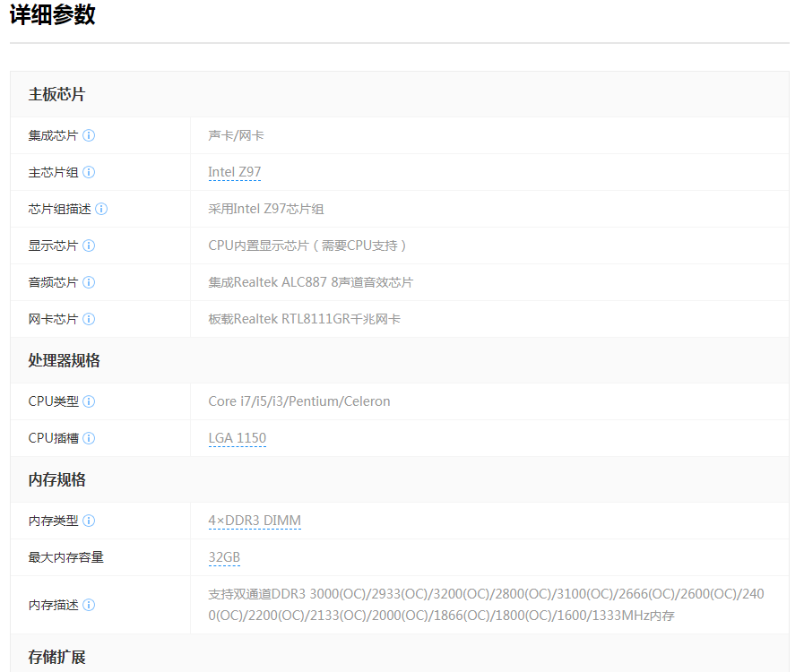Screen dimensions: 804x672
Task: Click the 最大内存容量 label
Action: (65, 557)
